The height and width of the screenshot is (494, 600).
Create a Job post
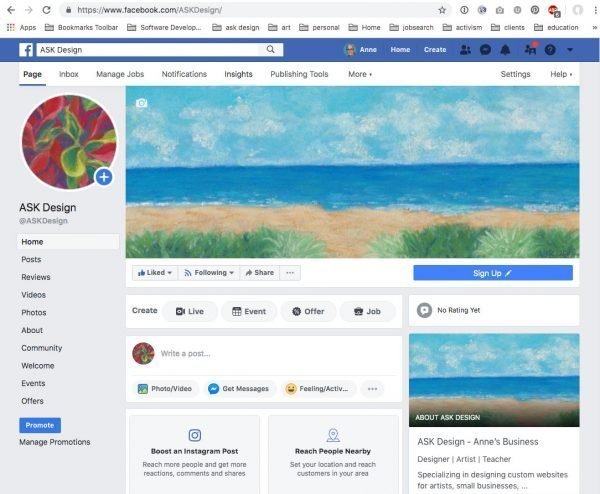(367, 311)
